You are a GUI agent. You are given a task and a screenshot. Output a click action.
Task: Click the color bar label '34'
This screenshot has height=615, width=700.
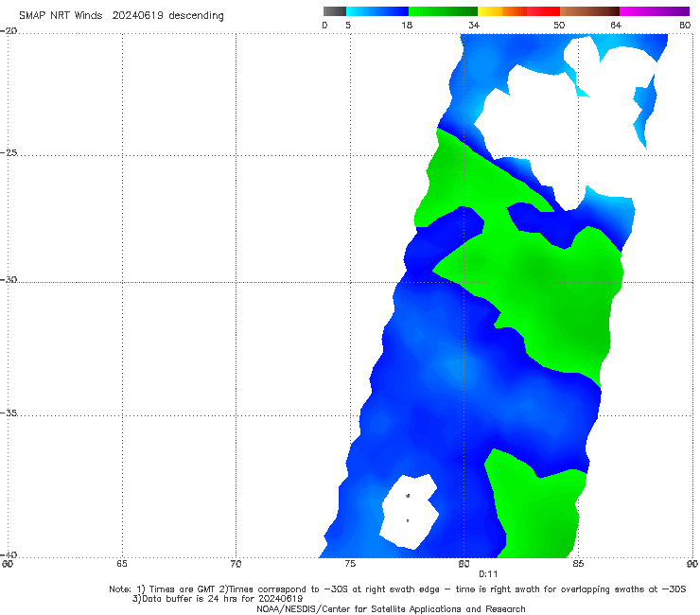(x=474, y=26)
